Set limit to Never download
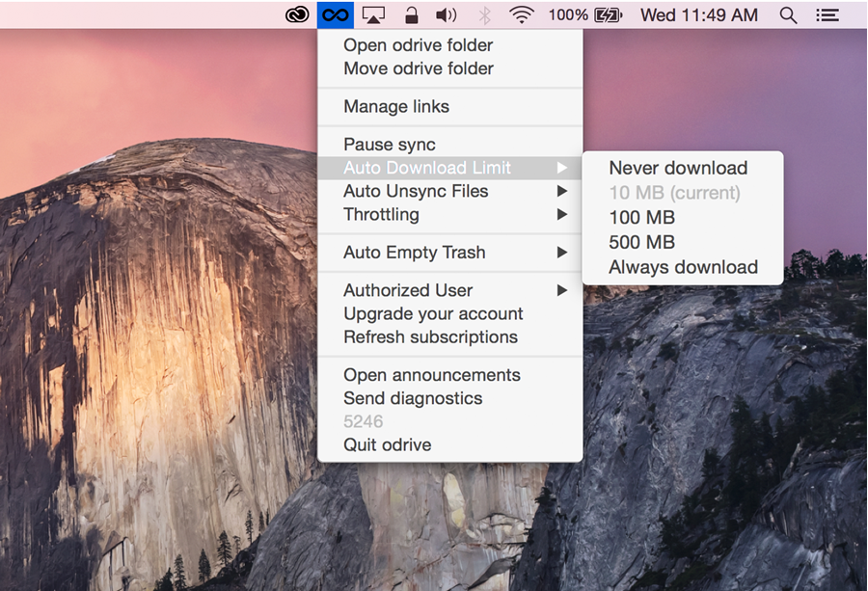Screen dimensions: 868x591 (683, 168)
